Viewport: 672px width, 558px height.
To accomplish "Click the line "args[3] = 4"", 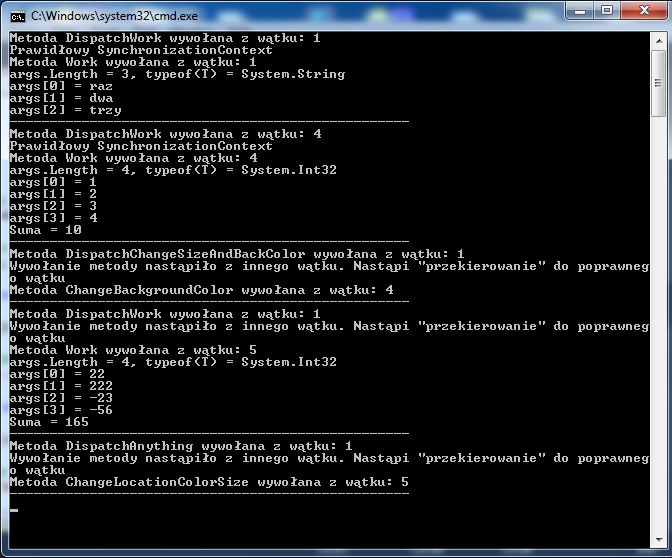I will 53,218.
